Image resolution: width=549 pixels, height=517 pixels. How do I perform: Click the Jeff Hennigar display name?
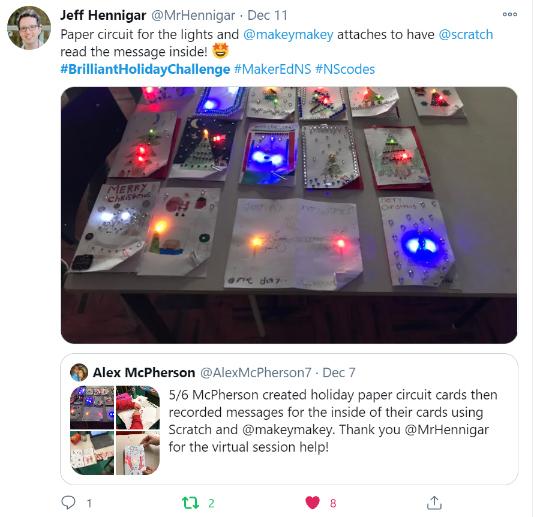pos(103,15)
